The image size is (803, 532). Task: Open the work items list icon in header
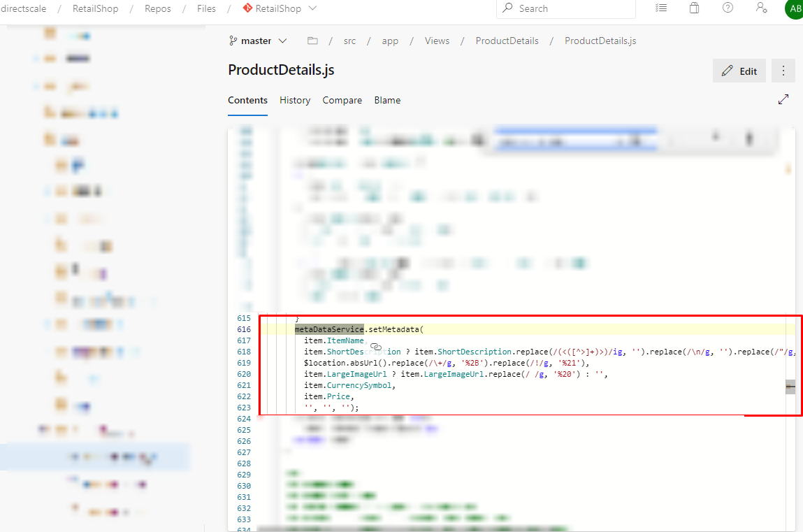pos(661,8)
